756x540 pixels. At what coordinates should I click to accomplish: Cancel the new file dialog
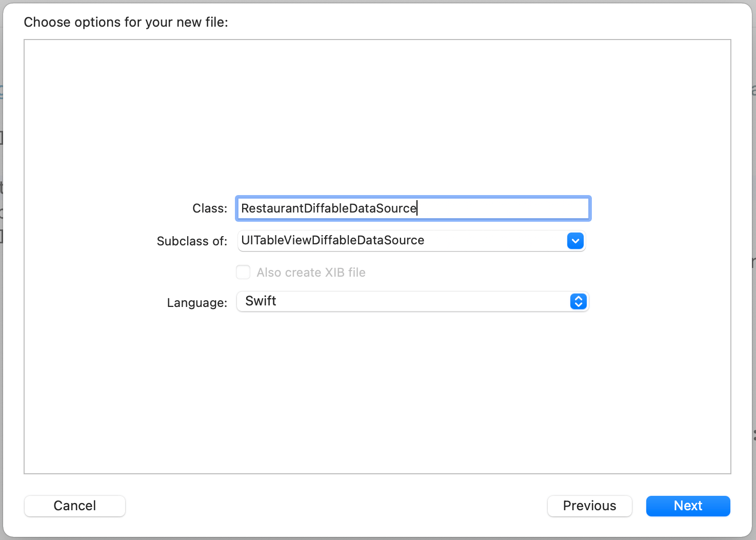tap(75, 506)
